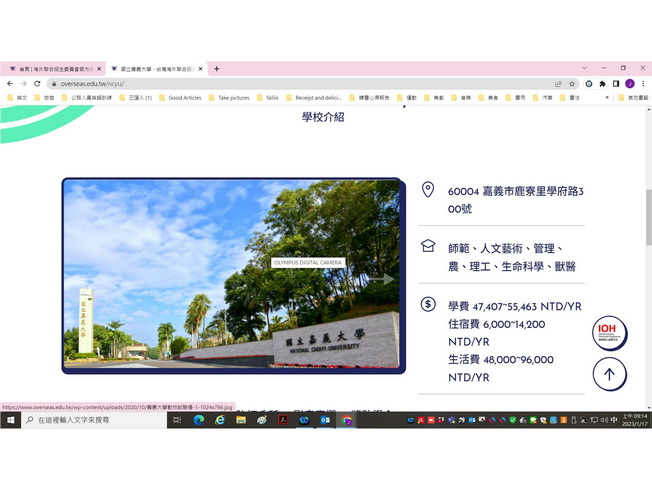This screenshot has height=490, width=652.
Task: Click the next image arrow on campus photo
Action: coord(382,279)
